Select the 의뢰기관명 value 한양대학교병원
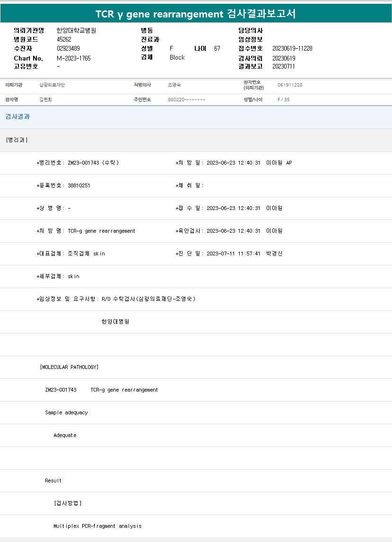Screen dimensions: 392x542 coord(76,30)
